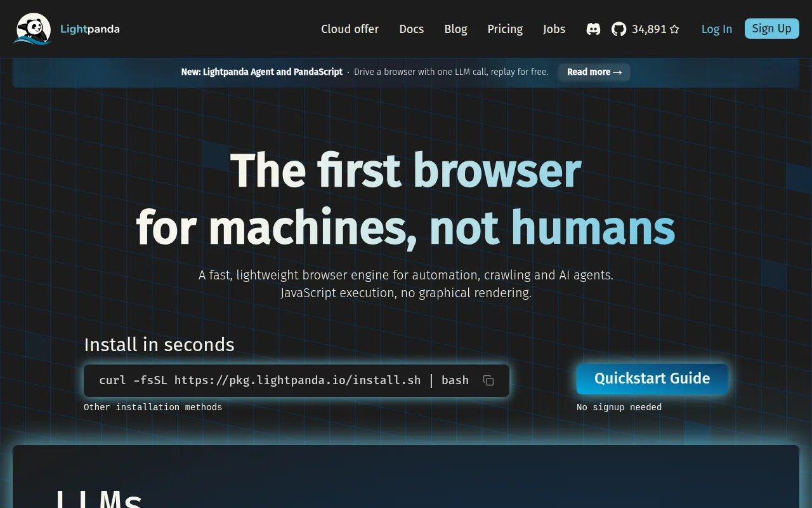Click the Lightpanda brand name

90,29
